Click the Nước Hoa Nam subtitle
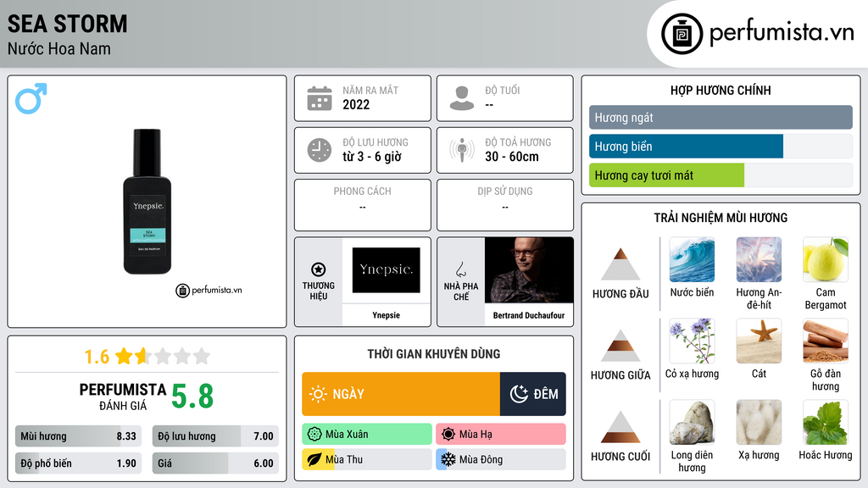868x488 pixels. [59, 48]
